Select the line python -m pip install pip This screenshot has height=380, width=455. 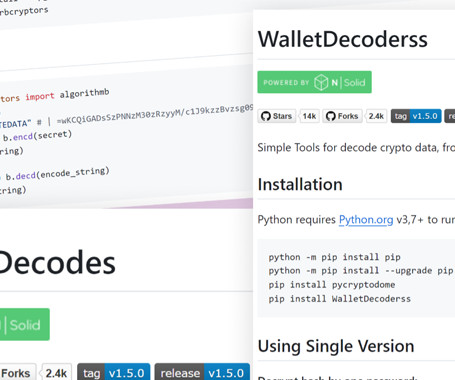point(335,257)
